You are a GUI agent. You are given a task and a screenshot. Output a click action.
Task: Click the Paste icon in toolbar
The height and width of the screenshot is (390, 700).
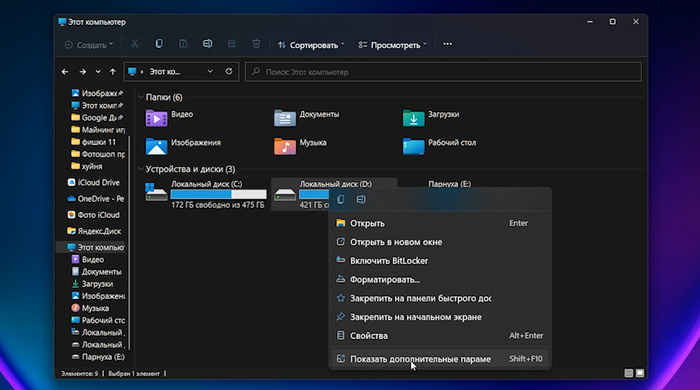point(183,44)
